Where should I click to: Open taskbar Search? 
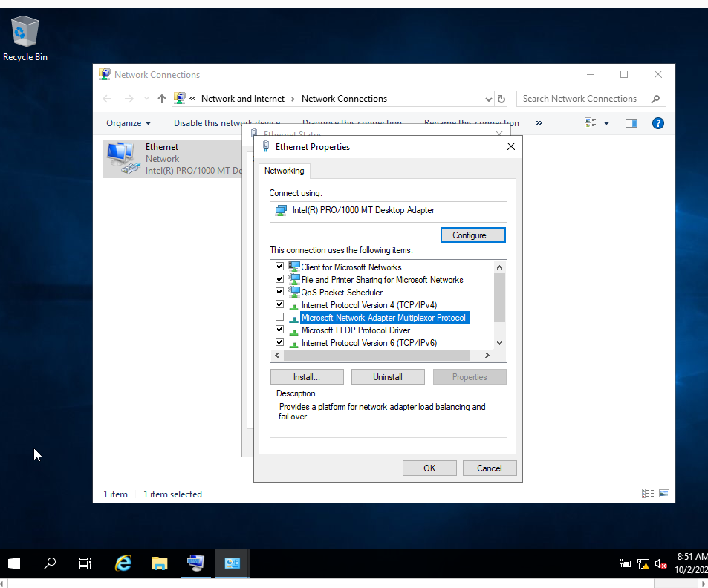[x=50, y=563]
